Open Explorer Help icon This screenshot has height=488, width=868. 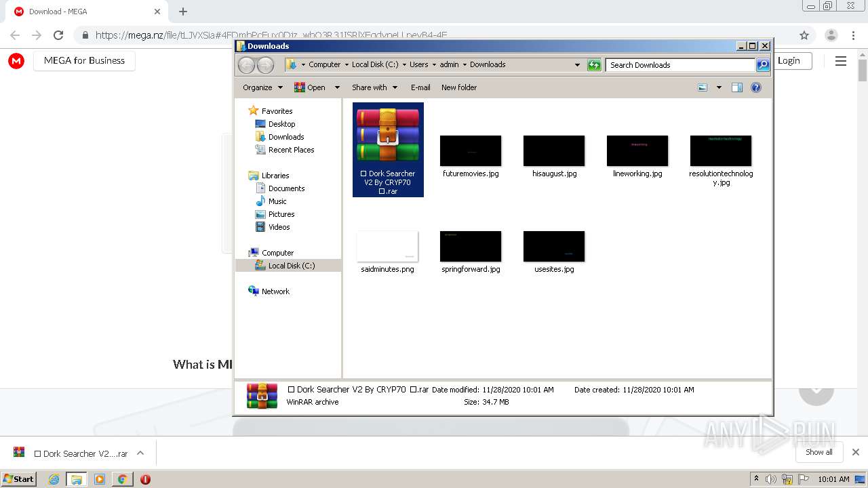pyautogui.click(x=756, y=87)
